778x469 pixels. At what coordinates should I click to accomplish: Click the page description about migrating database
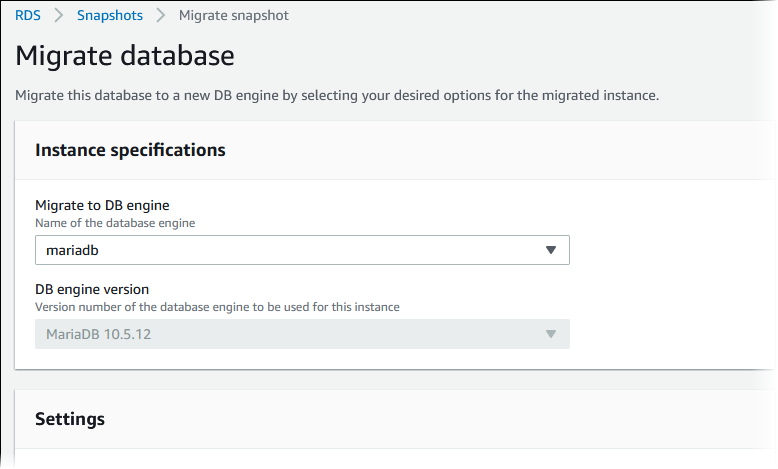point(337,96)
